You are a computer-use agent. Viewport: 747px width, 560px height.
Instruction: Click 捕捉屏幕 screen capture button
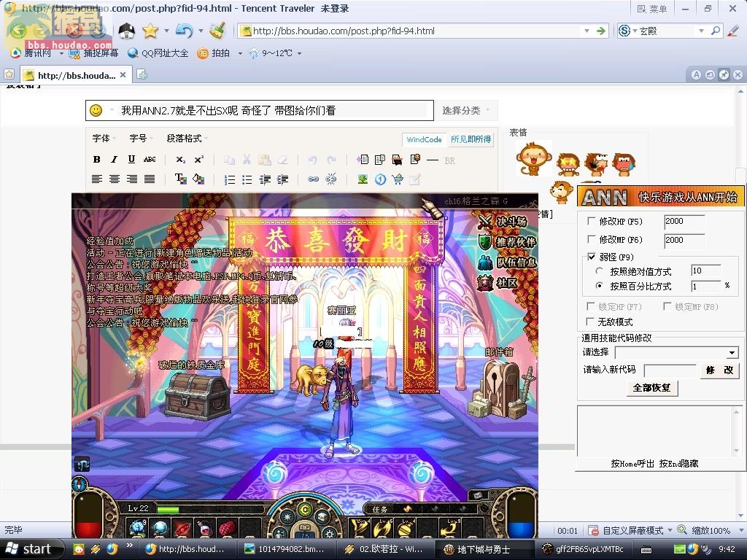click(x=94, y=52)
